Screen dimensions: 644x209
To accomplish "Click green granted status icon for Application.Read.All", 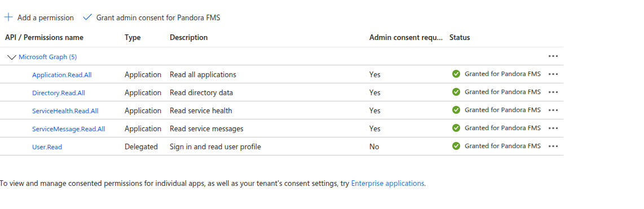I will [456, 74].
